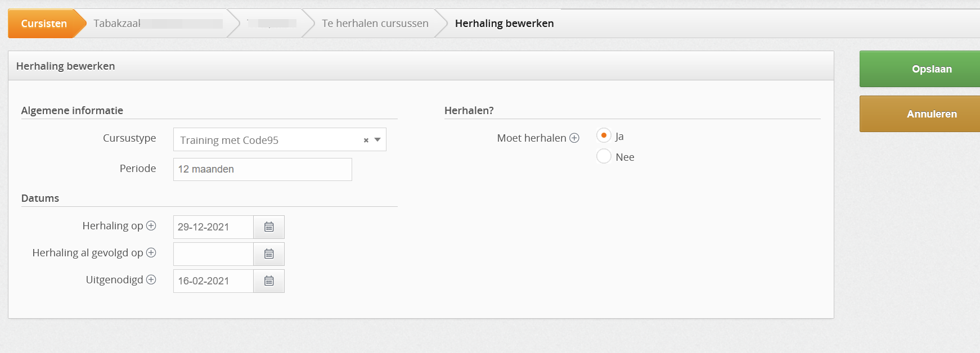Screen dimensions: 980x353
Task: Click the info plus icon beside Herhaling op
Action: (151, 226)
